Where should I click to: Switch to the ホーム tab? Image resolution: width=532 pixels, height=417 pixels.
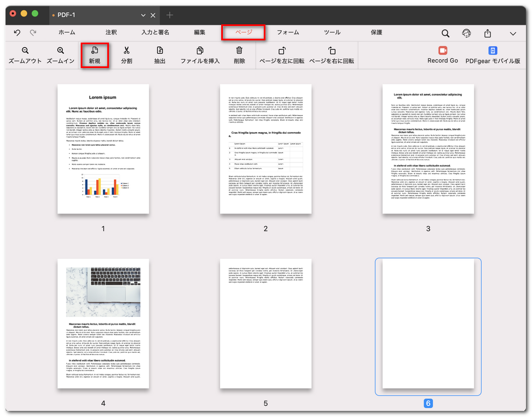[67, 33]
